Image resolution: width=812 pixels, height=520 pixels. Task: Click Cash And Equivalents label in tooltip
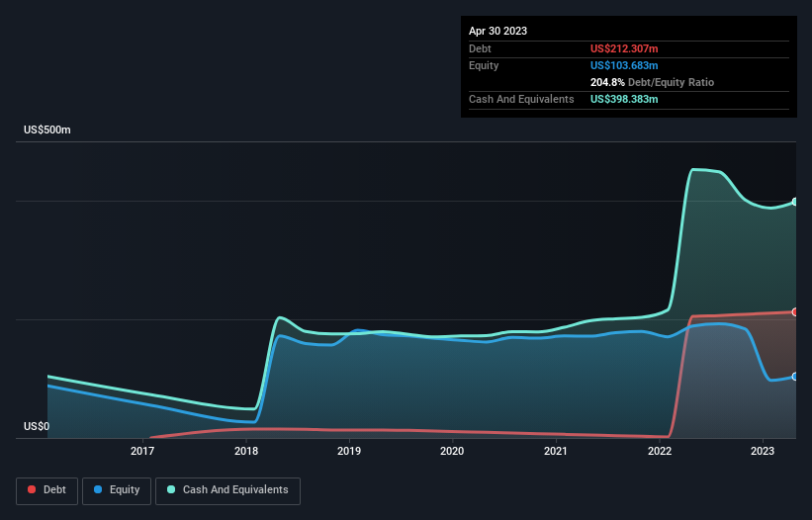(521, 99)
